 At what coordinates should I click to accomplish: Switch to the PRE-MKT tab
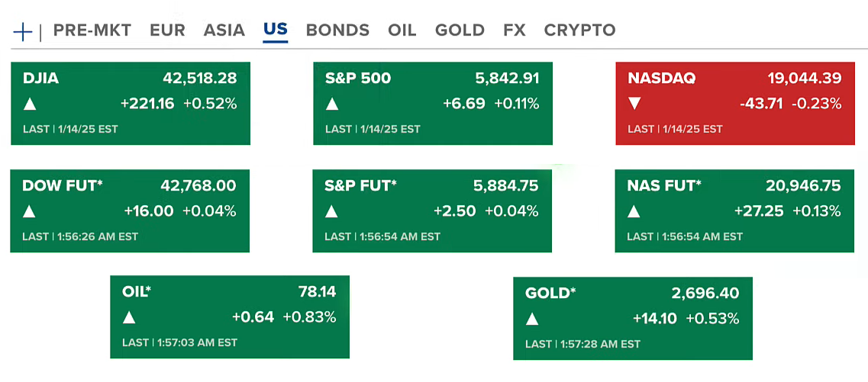92,30
